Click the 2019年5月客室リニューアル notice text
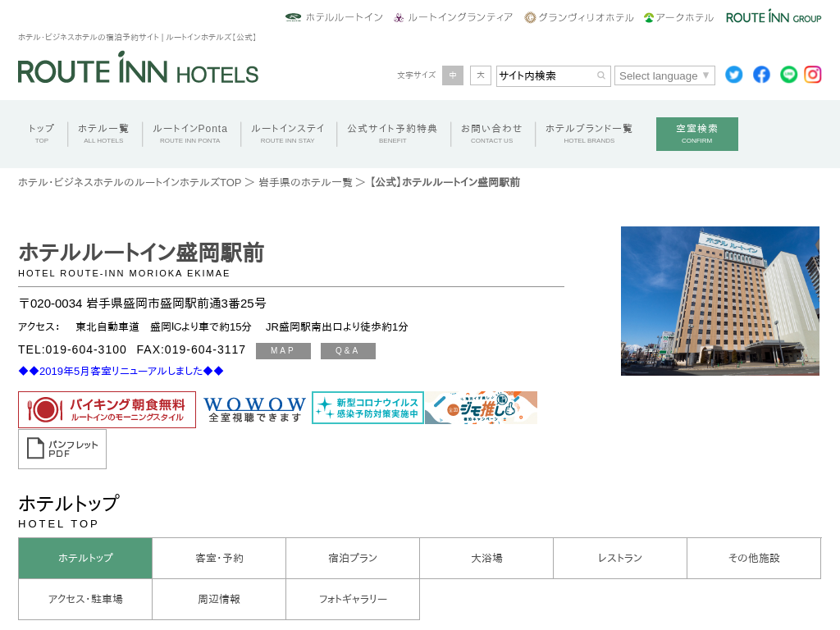840x630 pixels. [x=121, y=371]
